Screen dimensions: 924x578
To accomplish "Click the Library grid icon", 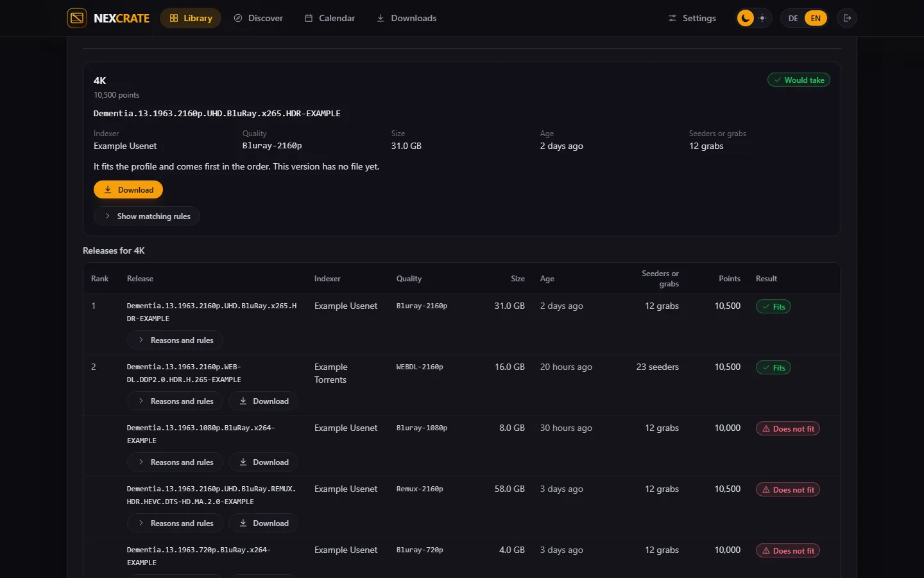I will tap(174, 18).
